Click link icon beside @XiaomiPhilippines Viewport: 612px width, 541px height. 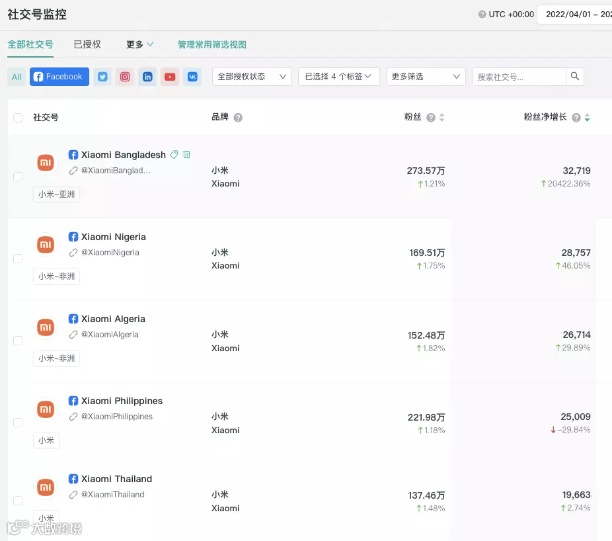[x=73, y=416]
